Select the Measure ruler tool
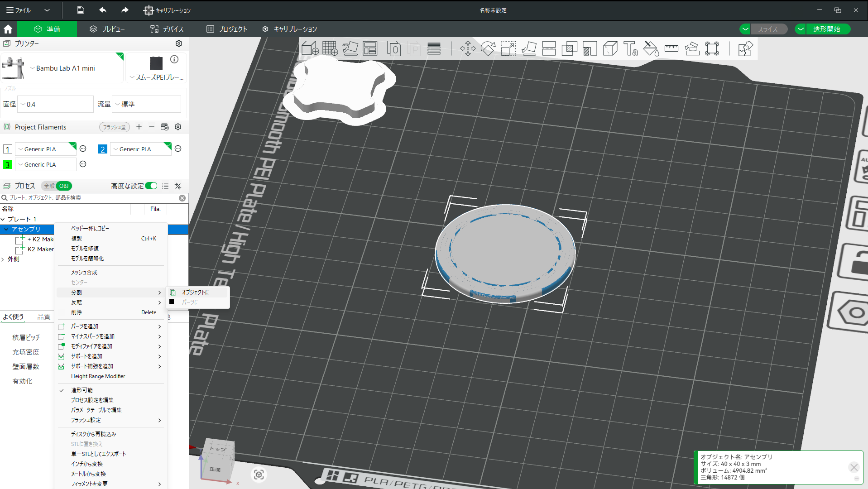 tap(671, 48)
